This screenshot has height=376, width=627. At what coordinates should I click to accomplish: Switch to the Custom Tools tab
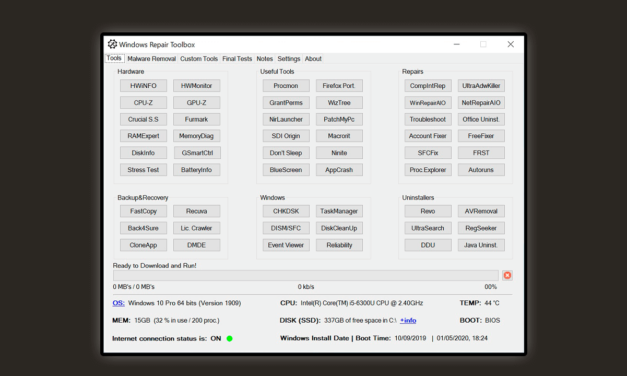(199, 59)
